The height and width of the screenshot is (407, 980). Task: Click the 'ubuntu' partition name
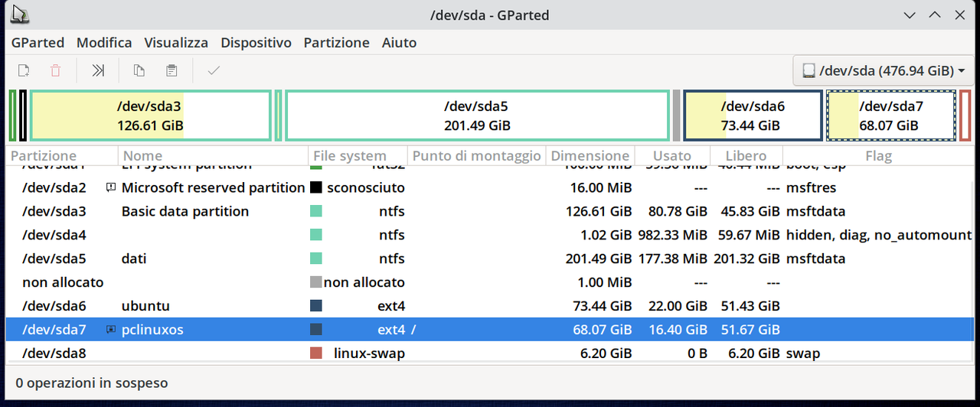(x=145, y=306)
